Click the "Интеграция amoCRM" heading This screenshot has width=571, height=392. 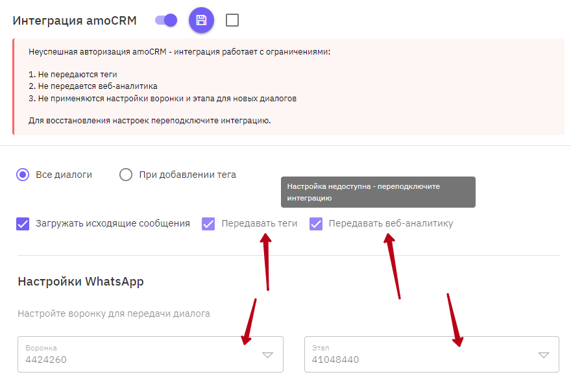coord(75,20)
